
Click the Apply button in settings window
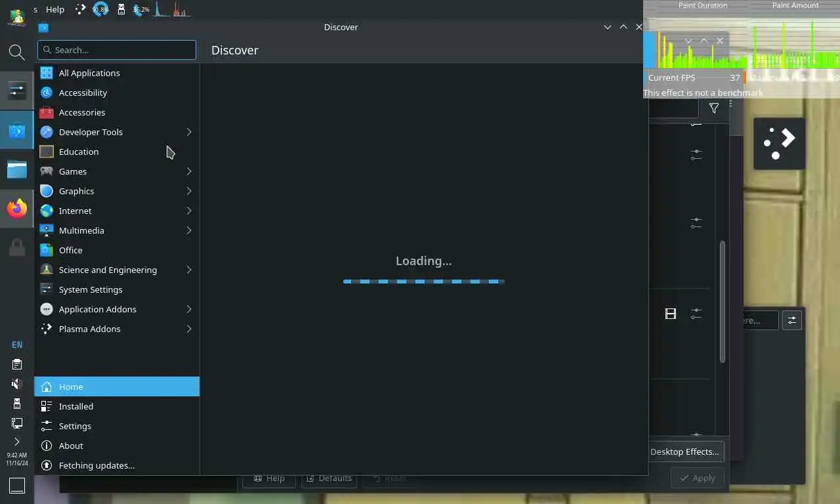click(x=698, y=478)
